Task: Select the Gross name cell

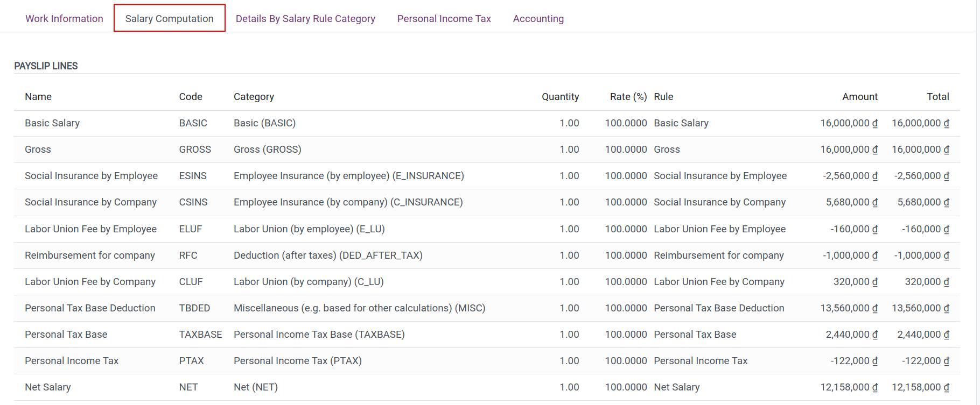Action: click(x=38, y=150)
